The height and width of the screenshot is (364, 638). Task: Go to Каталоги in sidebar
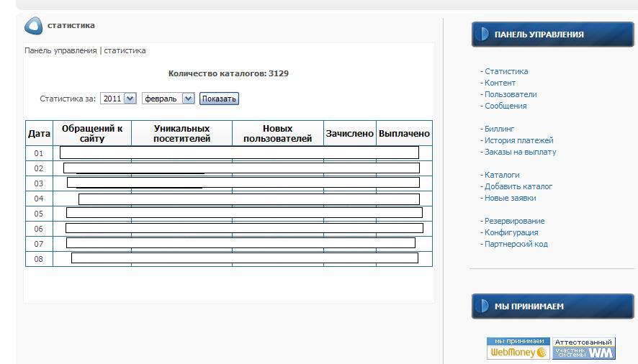[x=502, y=175]
